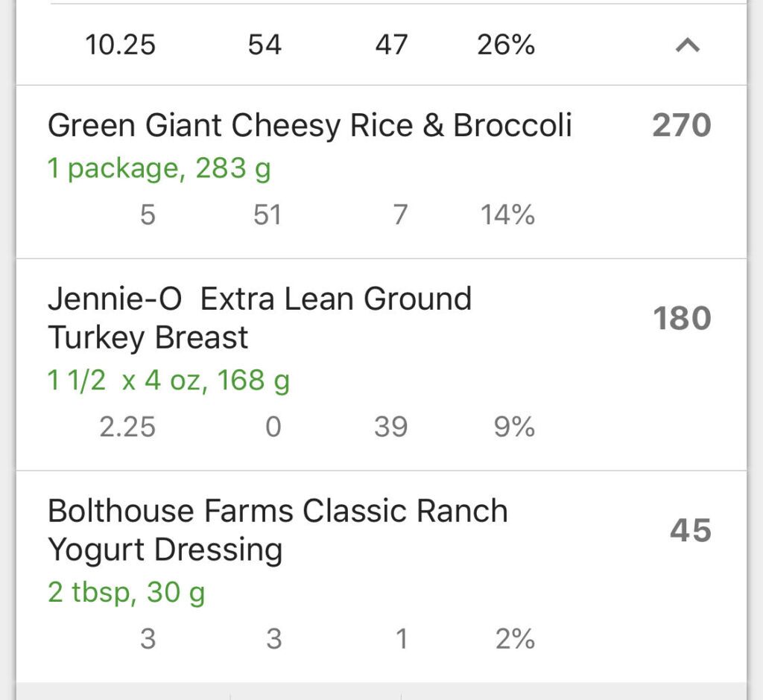This screenshot has width=763, height=700.
Task: Tap the 9% value for ground turkey
Action: (x=514, y=427)
